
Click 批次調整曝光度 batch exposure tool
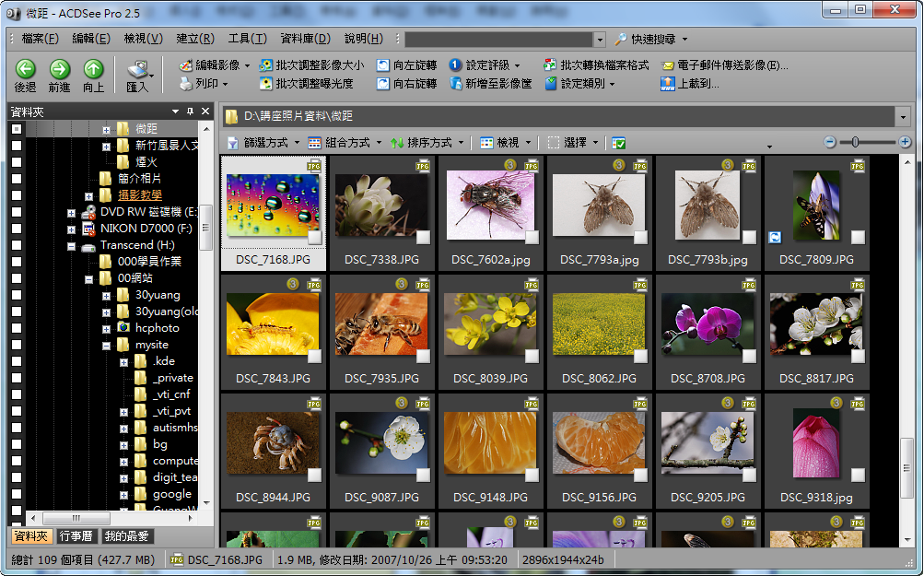pyautogui.click(x=305, y=84)
